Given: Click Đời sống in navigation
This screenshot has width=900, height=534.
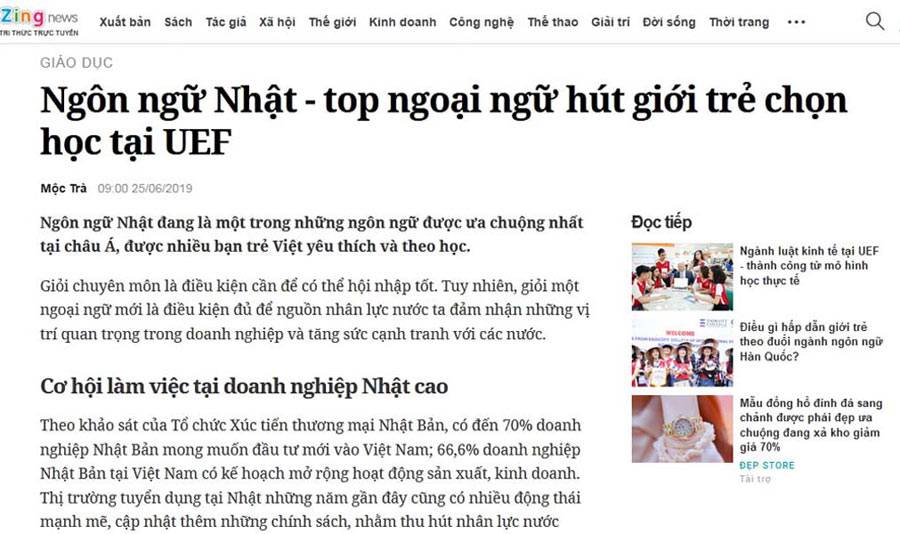Looking at the screenshot, I should 669,22.
